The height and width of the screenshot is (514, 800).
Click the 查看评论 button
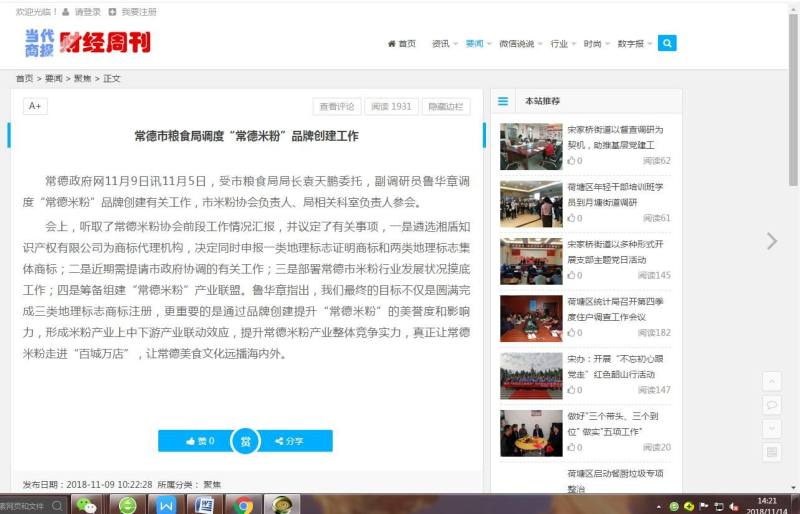click(336, 106)
